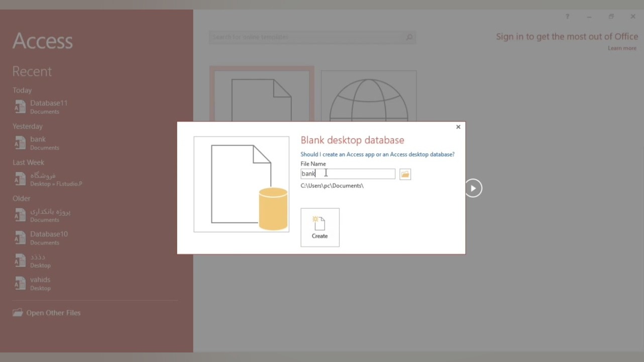Close the Blank desktop database dialog
The width and height of the screenshot is (644, 362).
(458, 127)
